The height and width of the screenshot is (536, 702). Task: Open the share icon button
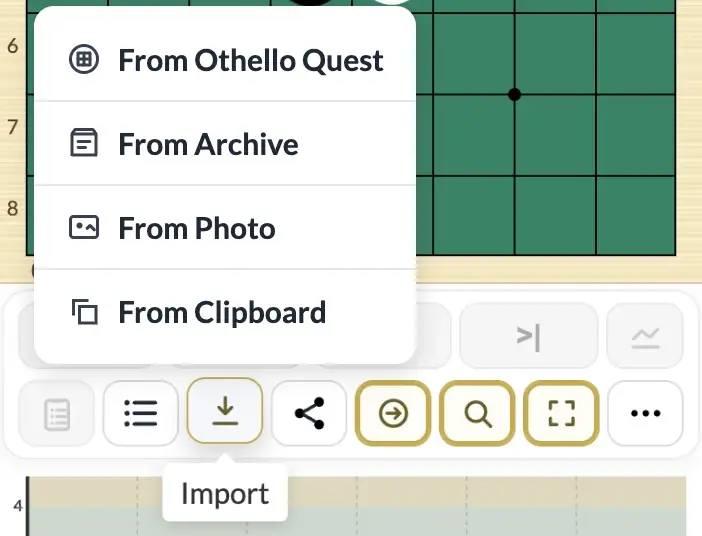tap(309, 413)
